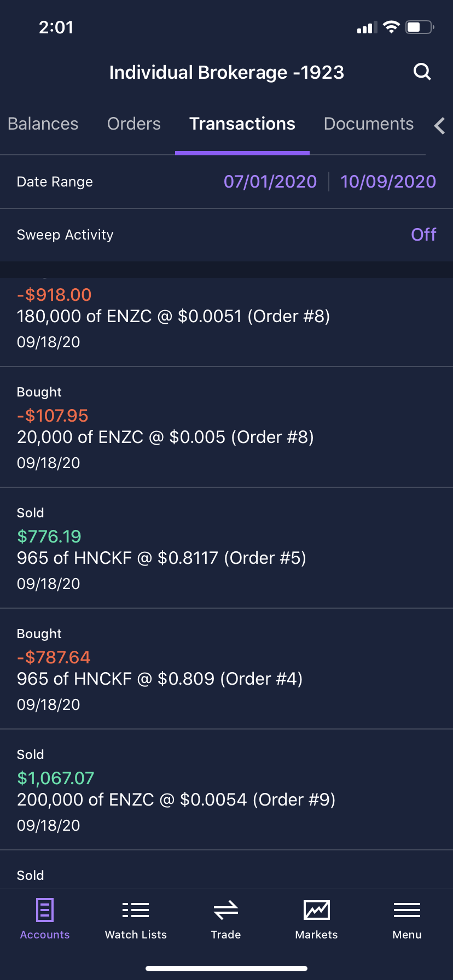Change end date 10/09/2020

(388, 182)
